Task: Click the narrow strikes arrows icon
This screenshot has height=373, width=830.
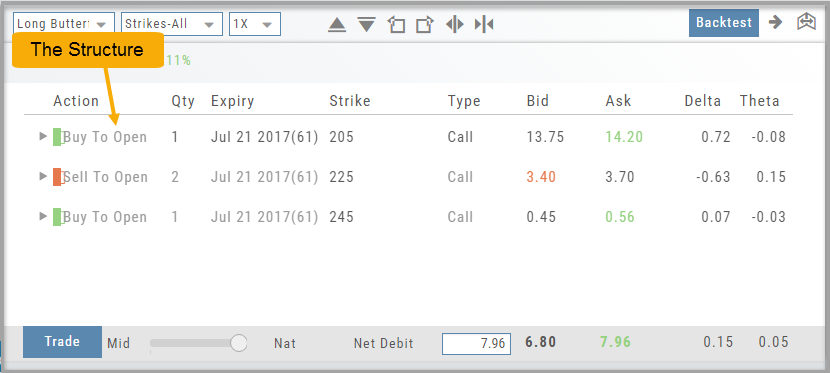Action: point(484,24)
